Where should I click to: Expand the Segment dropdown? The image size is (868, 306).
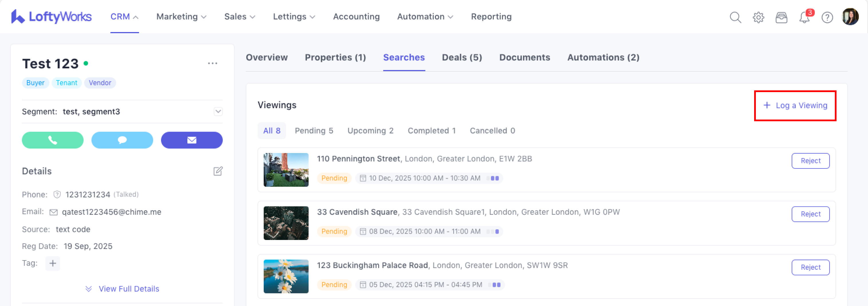coord(218,112)
